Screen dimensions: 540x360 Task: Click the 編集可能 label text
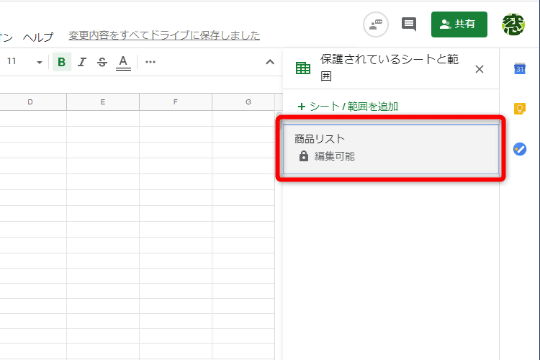click(x=334, y=156)
